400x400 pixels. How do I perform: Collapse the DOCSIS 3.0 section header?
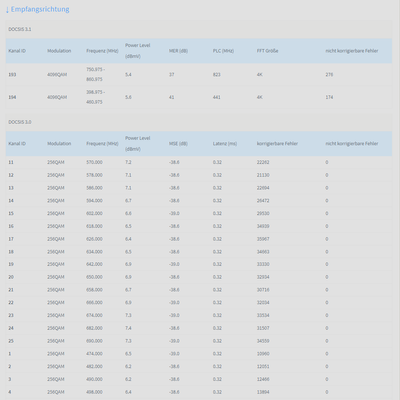[199, 122]
